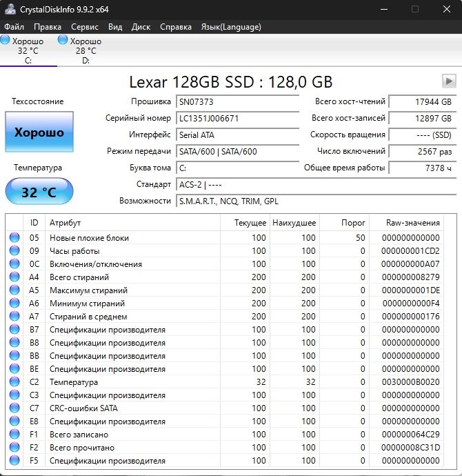The height and width of the screenshot is (476, 462).
Task: Click status orb for attribute C3
Action: click(14, 395)
